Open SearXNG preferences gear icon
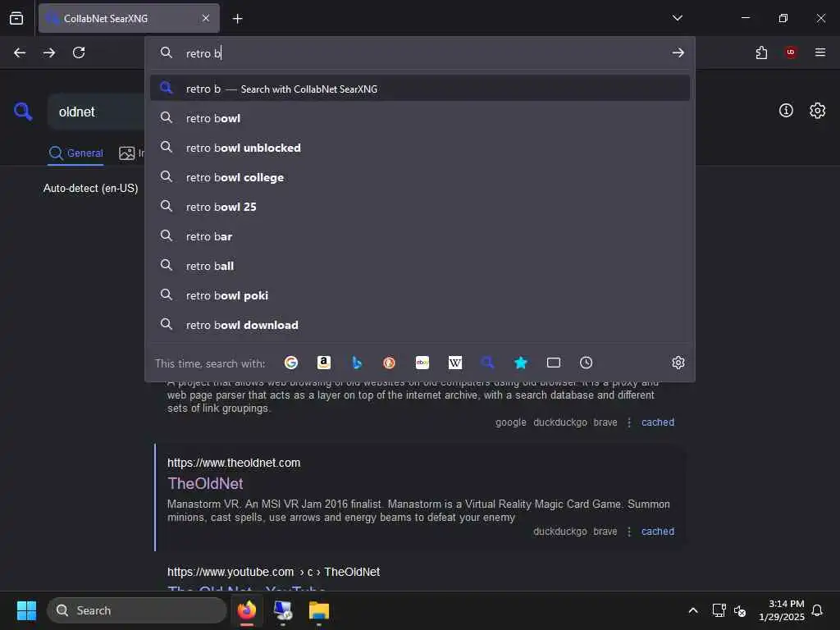The width and height of the screenshot is (840, 630). click(x=818, y=111)
